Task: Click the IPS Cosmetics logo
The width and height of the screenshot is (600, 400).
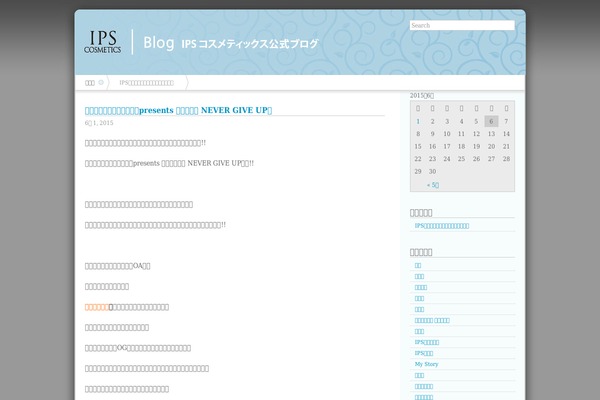Action: point(103,42)
